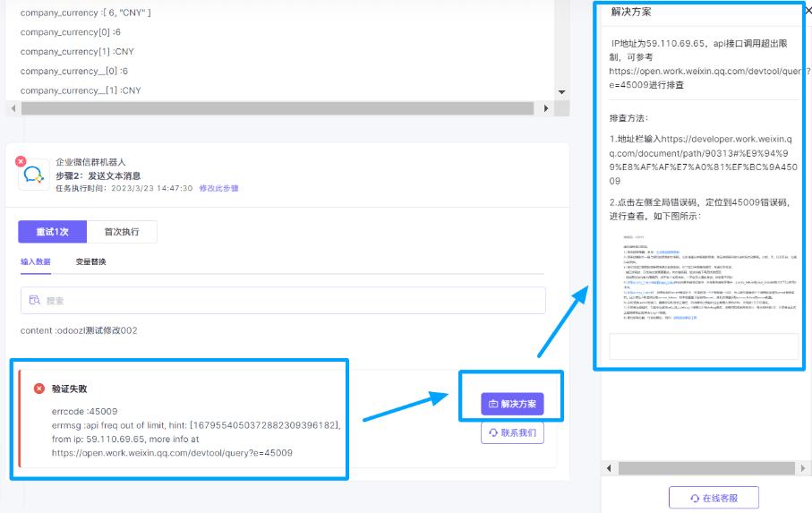
Task: Click the red 验证失败 error icon
Action: (39, 389)
